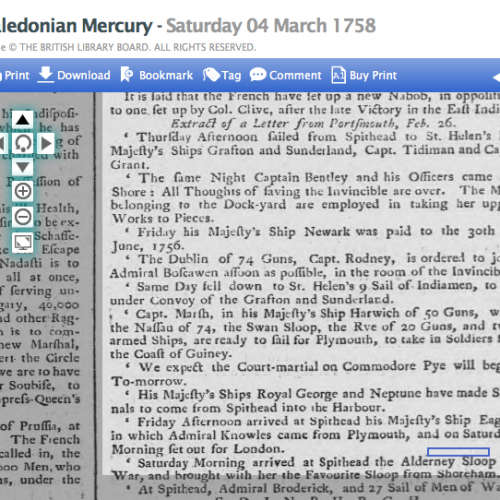Click the Buy Print page icon
Viewport: 500px width, 500px height.
pyautogui.click(x=338, y=75)
